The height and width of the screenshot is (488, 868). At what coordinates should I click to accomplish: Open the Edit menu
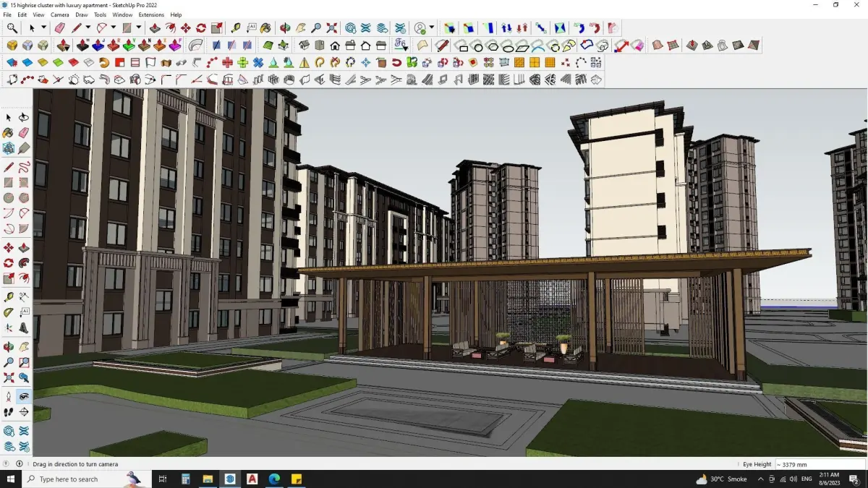(22, 14)
